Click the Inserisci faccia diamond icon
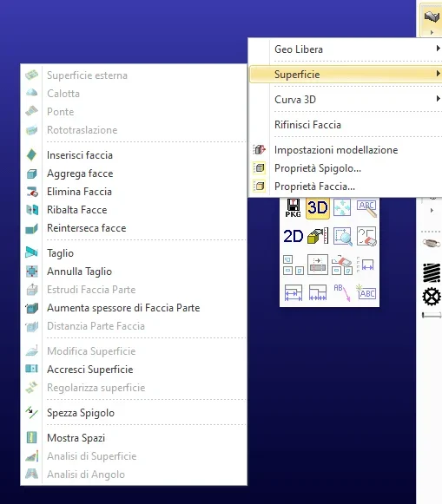The height and width of the screenshot is (504, 442). [31, 155]
